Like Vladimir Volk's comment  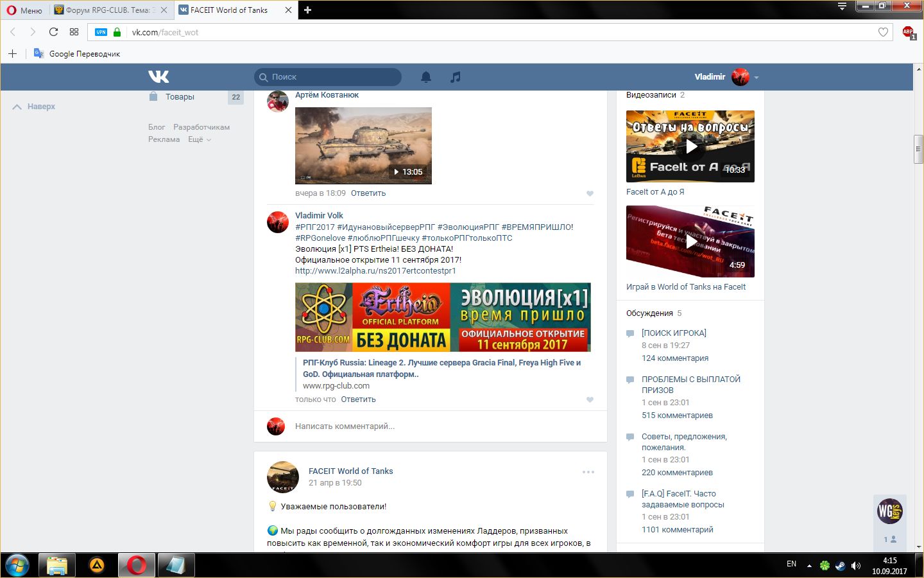click(x=590, y=399)
